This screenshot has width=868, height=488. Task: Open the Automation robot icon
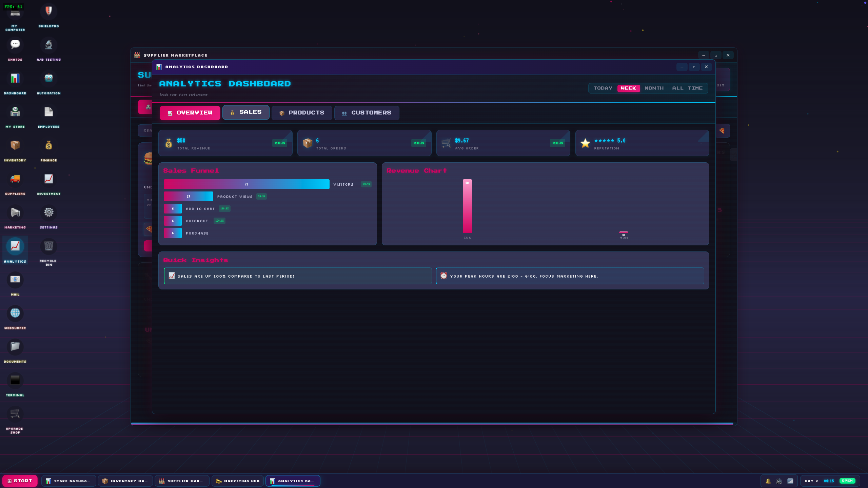tap(48, 78)
